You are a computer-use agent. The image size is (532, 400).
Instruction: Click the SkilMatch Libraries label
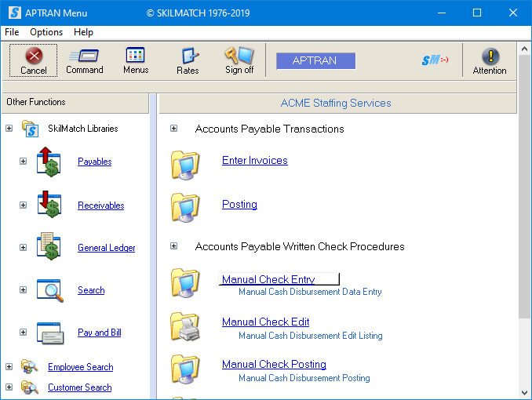click(x=83, y=129)
